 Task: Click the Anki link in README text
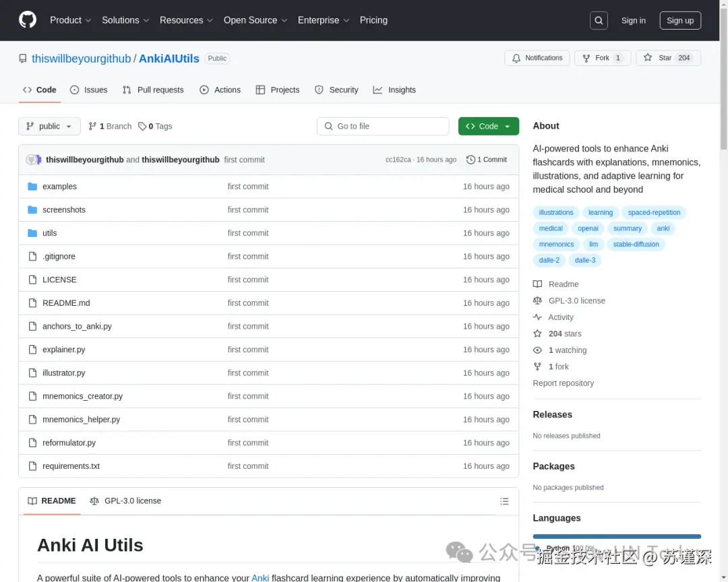click(x=260, y=578)
